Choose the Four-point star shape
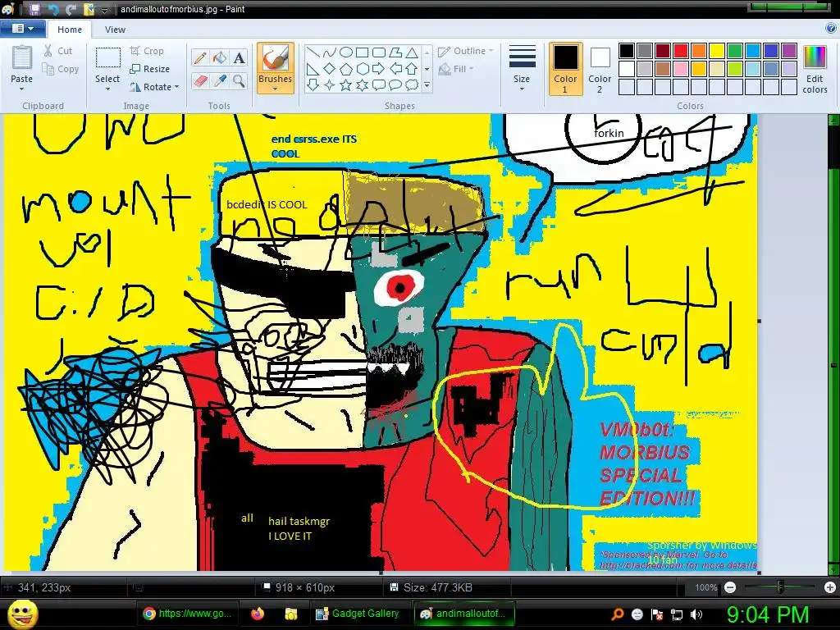Viewport: 840px width, 630px height. pyautogui.click(x=330, y=84)
